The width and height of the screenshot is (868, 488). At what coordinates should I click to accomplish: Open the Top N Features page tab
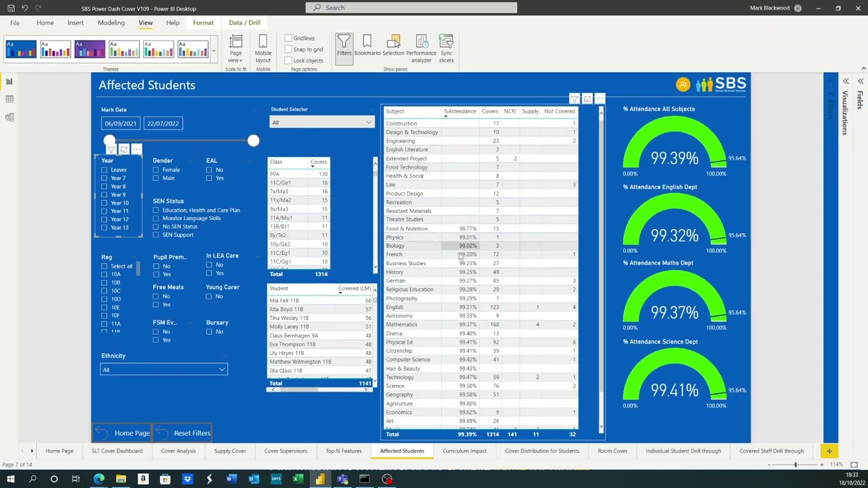point(343,451)
